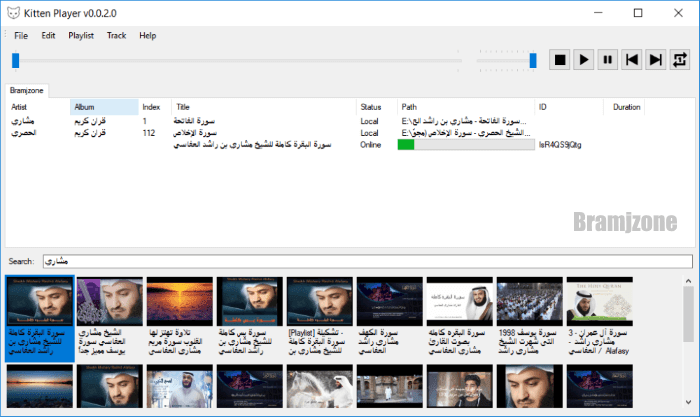Click the Search input field
Screen dimensions: 700x417
pos(368,261)
